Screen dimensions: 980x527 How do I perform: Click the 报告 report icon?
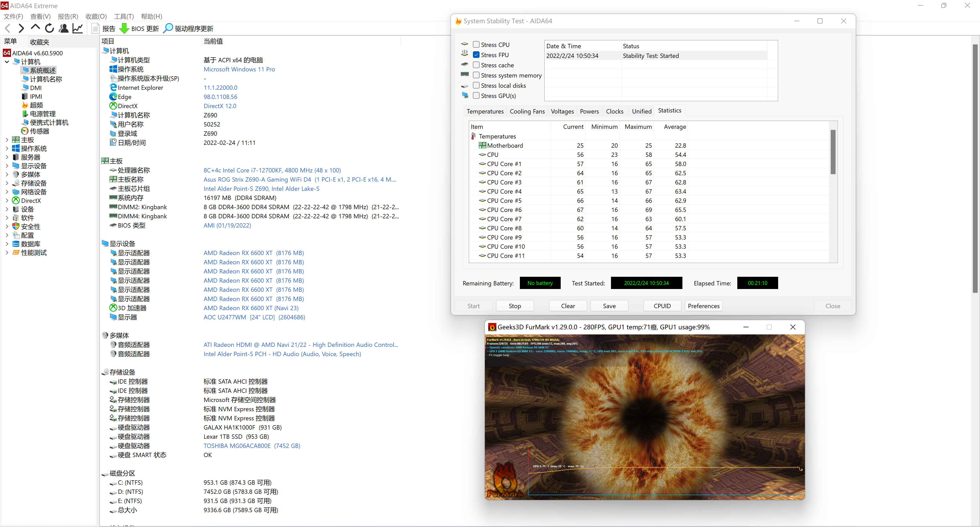(96, 28)
